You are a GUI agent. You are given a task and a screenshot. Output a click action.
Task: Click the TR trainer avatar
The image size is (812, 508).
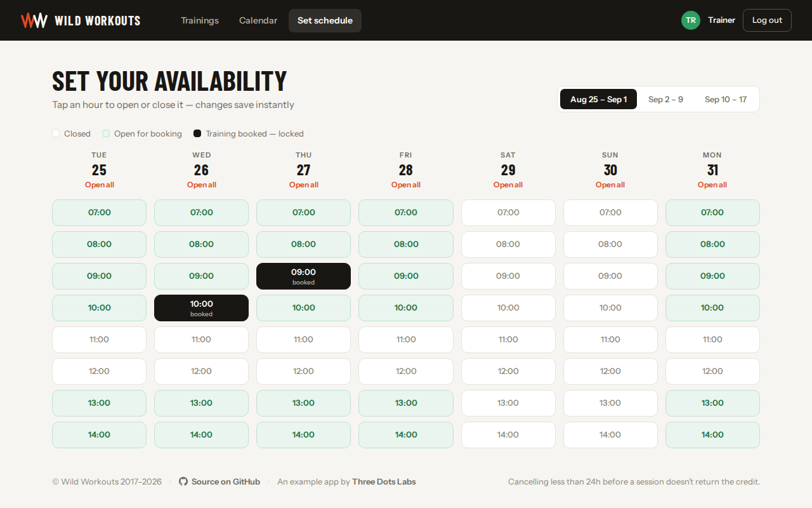(691, 20)
